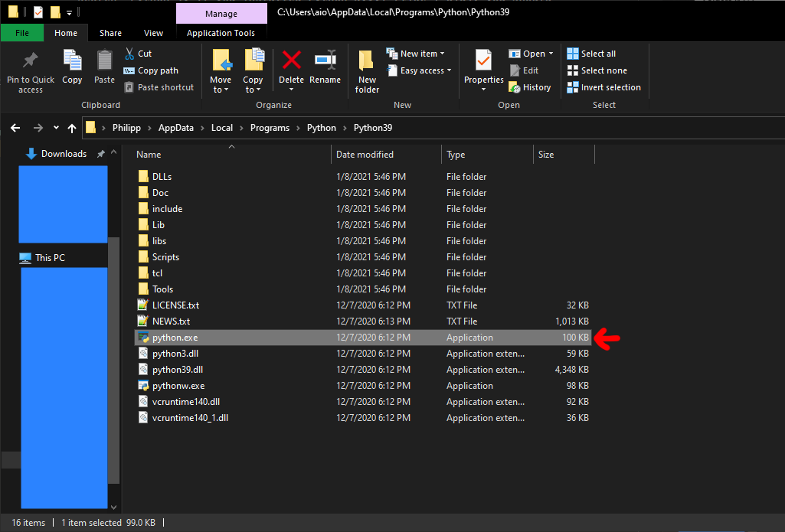Create a New folder from ribbon
This screenshot has width=785, height=532.
[x=367, y=61]
